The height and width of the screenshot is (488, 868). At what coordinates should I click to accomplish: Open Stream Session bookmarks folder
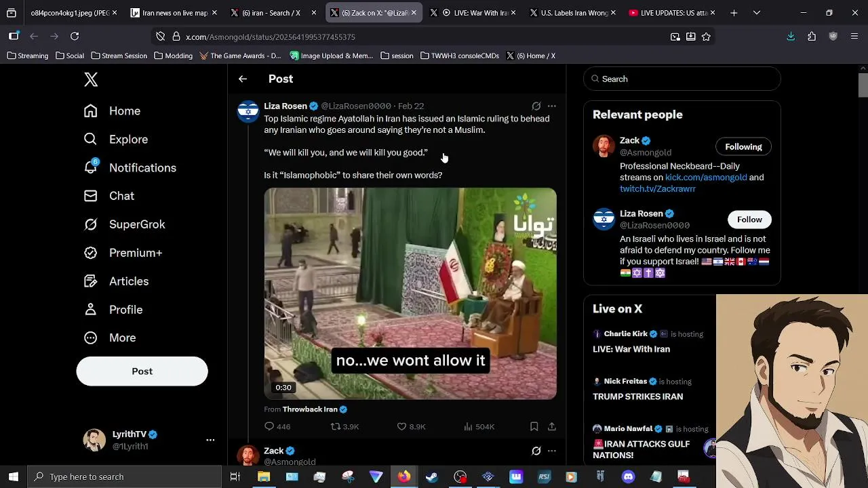(119, 56)
